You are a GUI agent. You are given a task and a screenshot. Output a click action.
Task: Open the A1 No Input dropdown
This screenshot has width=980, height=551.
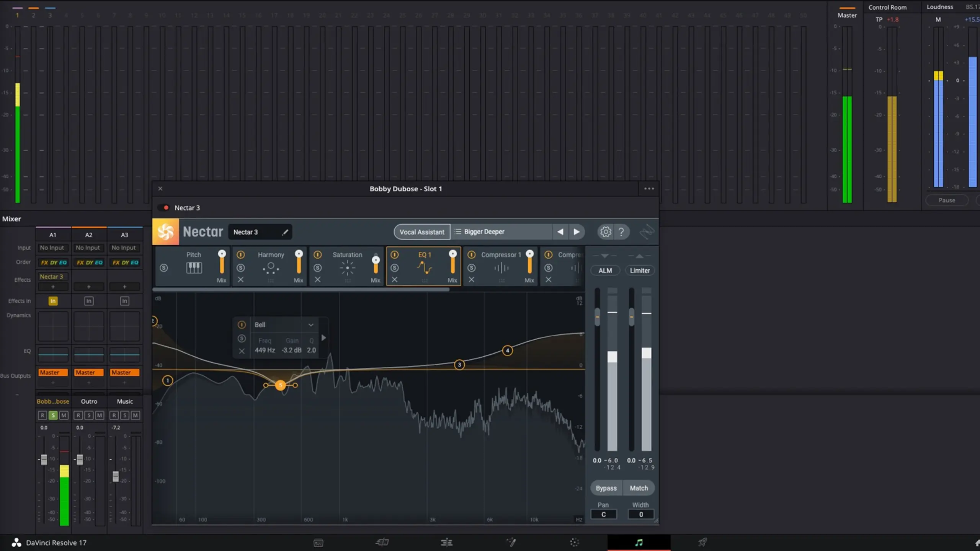[52, 248]
